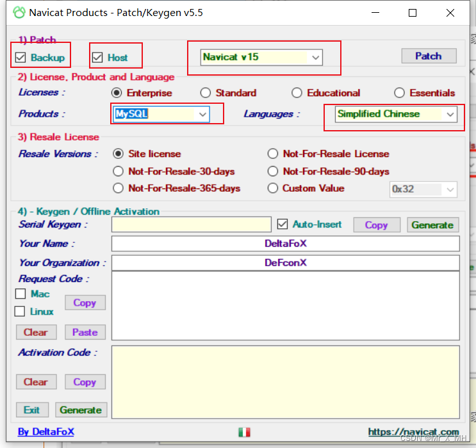Click Generate button beside Exit
Screen dimensions: 476x448
(x=81, y=410)
